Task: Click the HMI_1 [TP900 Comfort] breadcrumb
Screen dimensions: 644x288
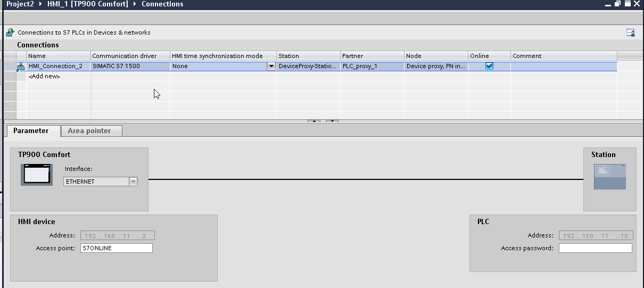Action: [x=88, y=4]
